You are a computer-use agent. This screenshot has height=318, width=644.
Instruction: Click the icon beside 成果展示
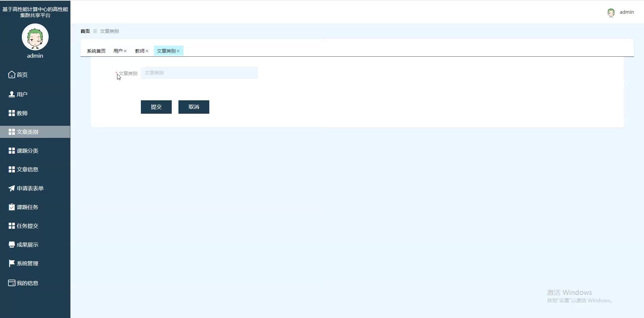coord(12,245)
